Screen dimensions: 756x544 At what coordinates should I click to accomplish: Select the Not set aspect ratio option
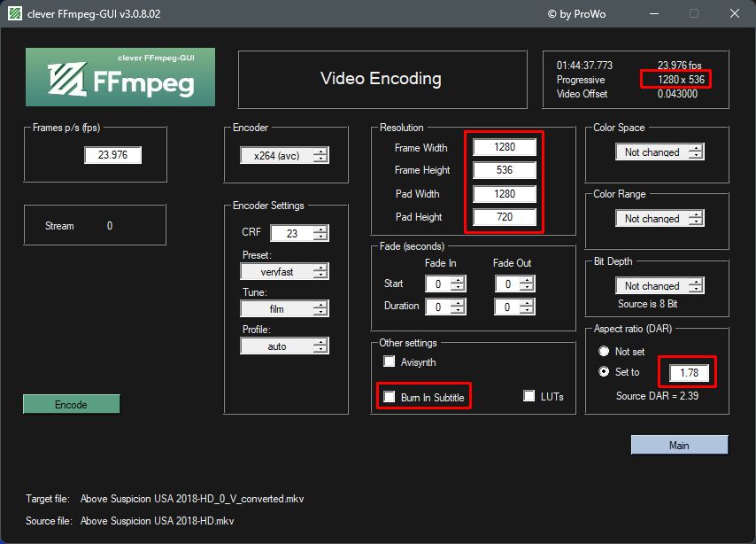pos(604,351)
